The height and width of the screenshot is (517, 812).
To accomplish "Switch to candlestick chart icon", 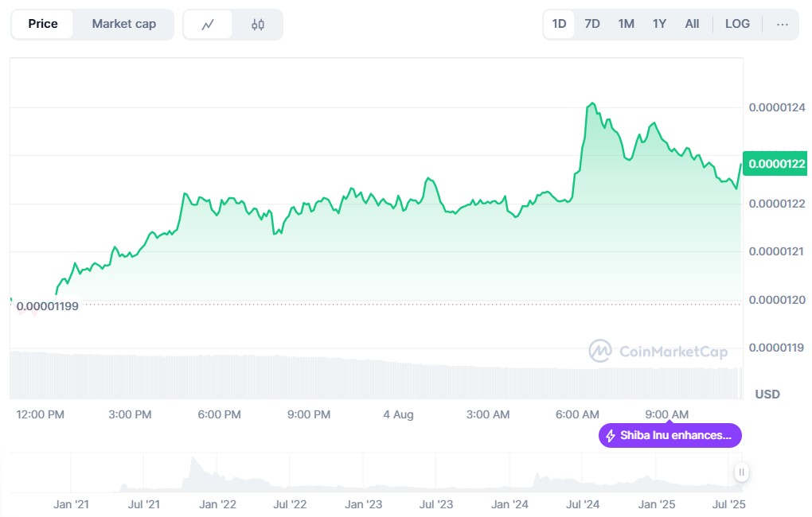I will click(x=257, y=24).
